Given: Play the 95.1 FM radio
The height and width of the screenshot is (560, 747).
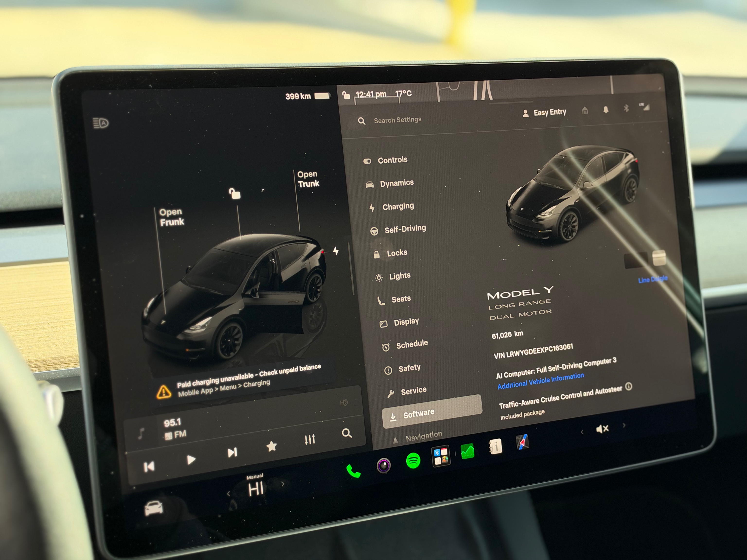Looking at the screenshot, I should [x=191, y=459].
